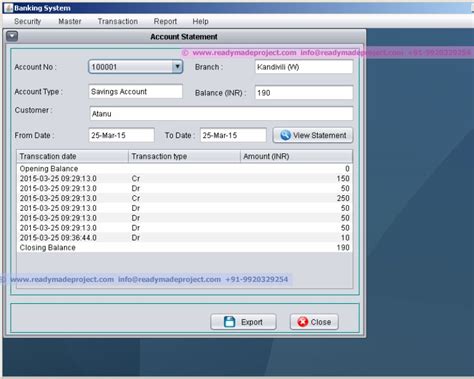The width and height of the screenshot is (474, 379).
Task: Select the Cr transaction row with amount 250
Action: [184, 198]
